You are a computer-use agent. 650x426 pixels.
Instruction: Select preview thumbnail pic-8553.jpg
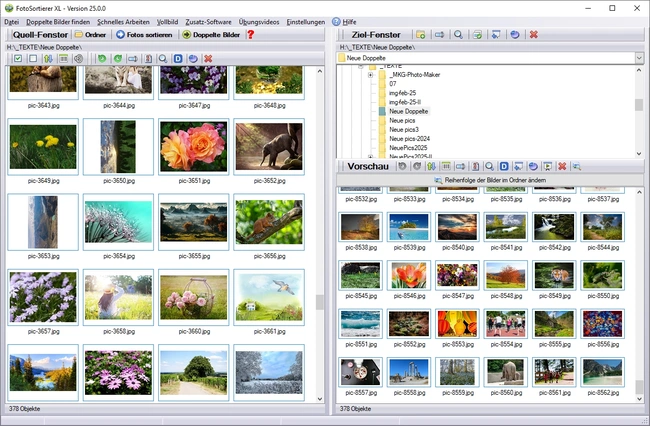click(457, 324)
